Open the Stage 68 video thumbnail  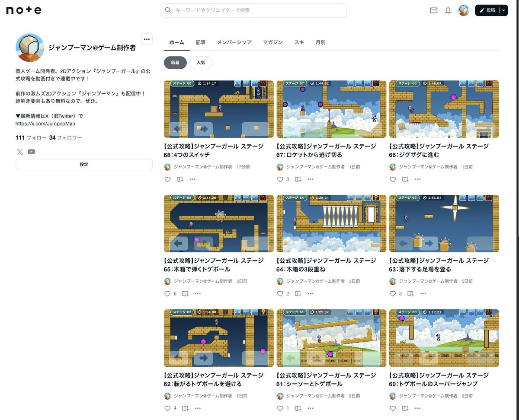pyautogui.click(x=219, y=109)
